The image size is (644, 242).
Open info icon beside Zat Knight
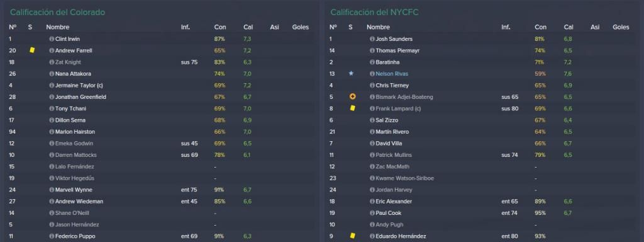click(52, 62)
